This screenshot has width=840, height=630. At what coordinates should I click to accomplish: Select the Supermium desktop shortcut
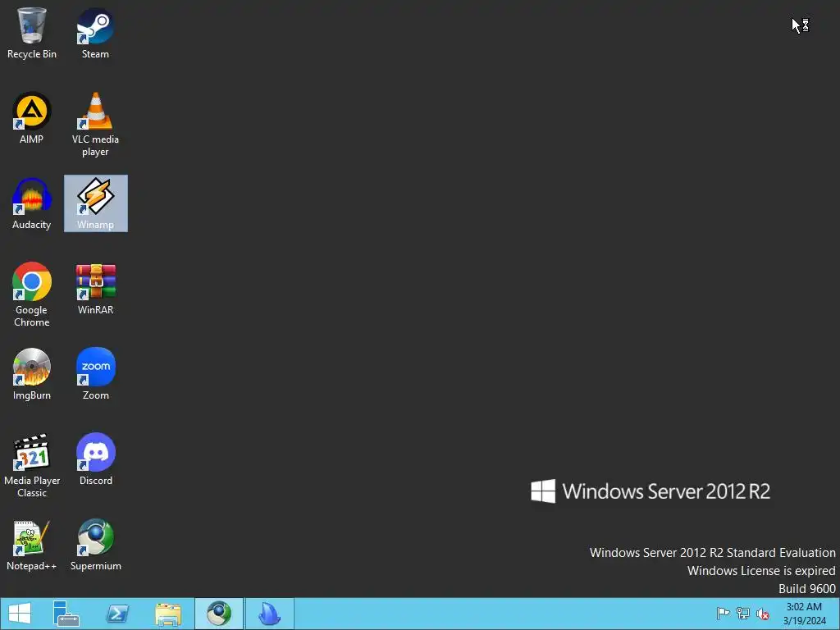tap(95, 545)
